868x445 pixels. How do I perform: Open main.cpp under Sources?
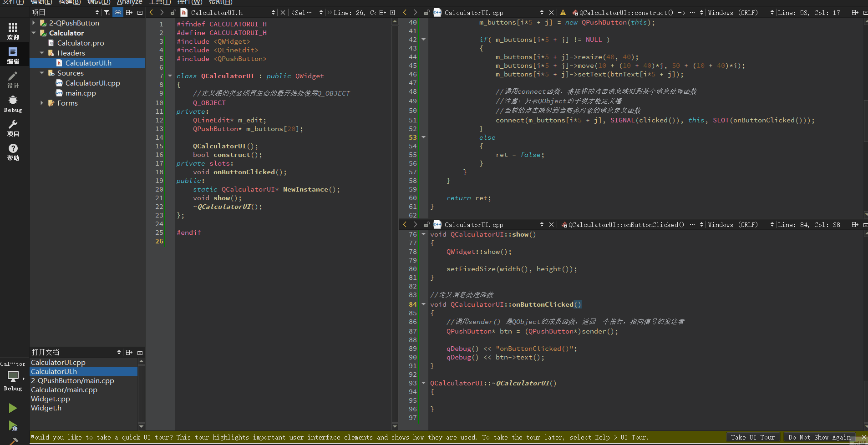[x=81, y=93]
